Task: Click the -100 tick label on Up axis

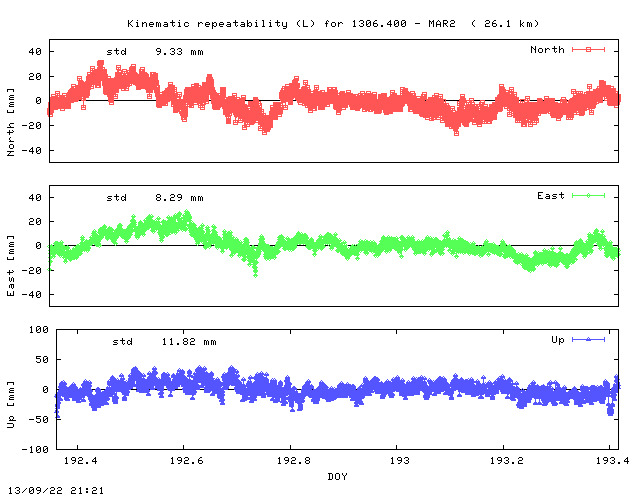Action: 35,450
